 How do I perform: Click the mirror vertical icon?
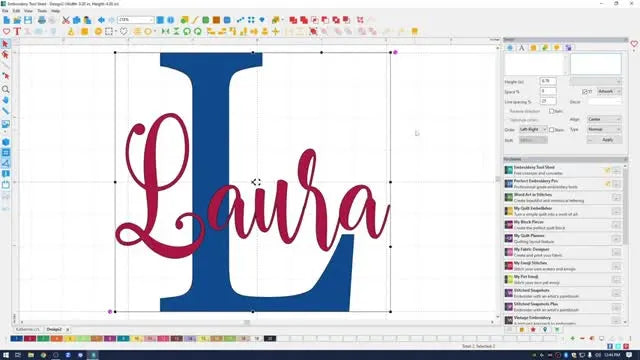pyautogui.click(x=176, y=31)
